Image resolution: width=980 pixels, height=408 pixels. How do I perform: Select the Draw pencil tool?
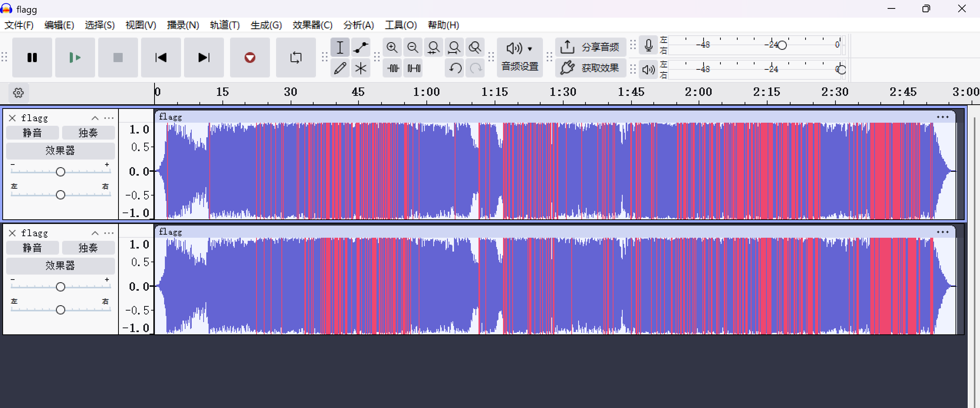tap(340, 68)
